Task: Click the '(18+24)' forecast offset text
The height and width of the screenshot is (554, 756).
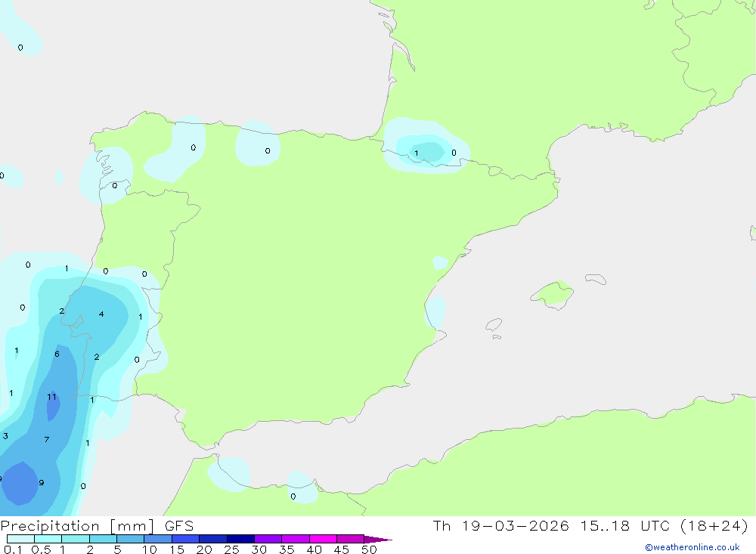Action: (x=714, y=525)
